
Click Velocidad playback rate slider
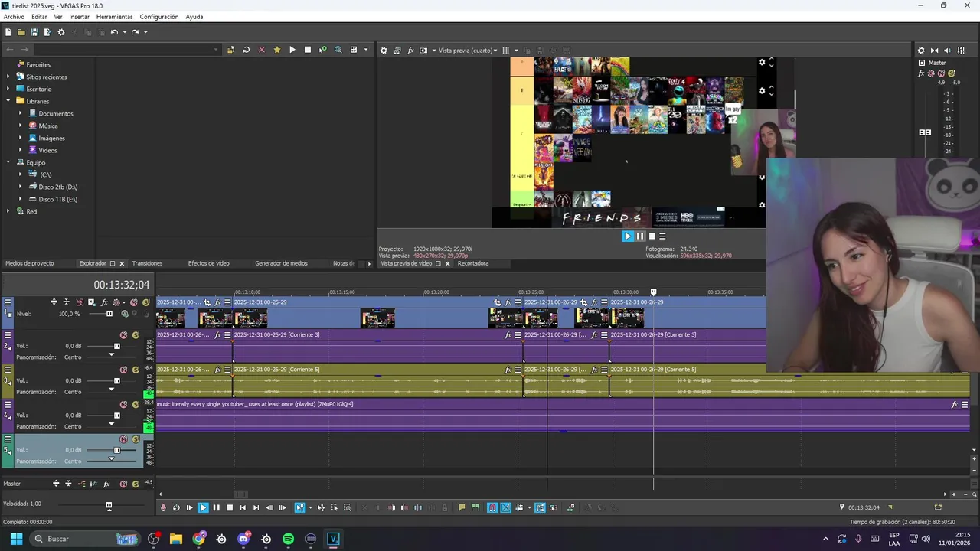[109, 505]
